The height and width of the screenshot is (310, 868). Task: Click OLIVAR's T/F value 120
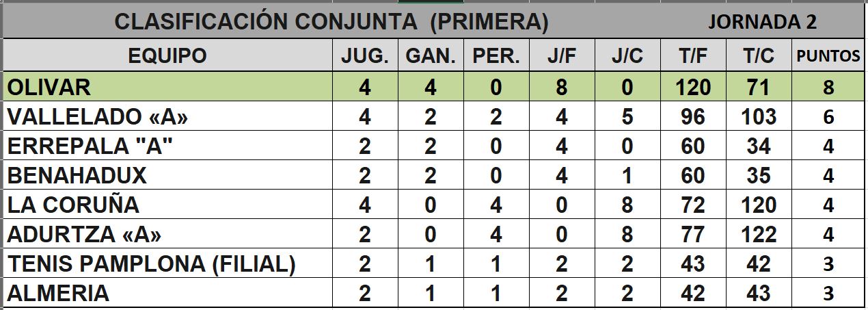click(x=693, y=87)
